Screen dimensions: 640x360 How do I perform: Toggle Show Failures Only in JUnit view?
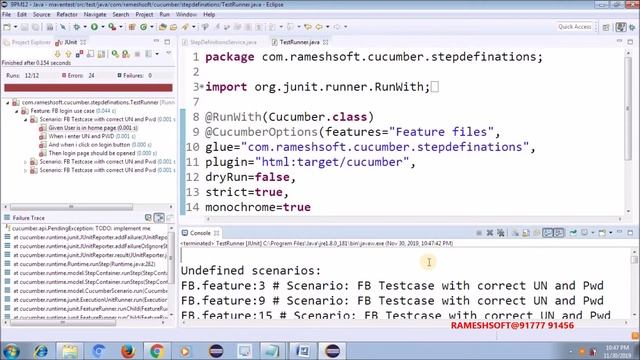coord(79,54)
